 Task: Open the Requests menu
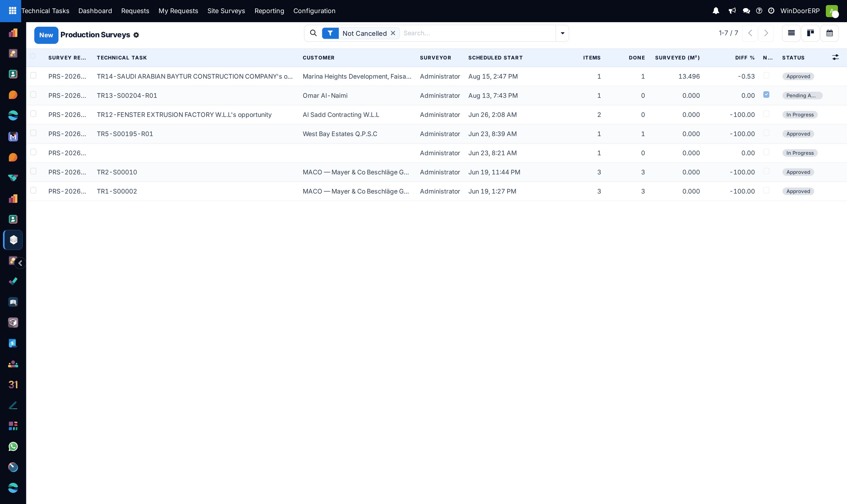click(135, 11)
